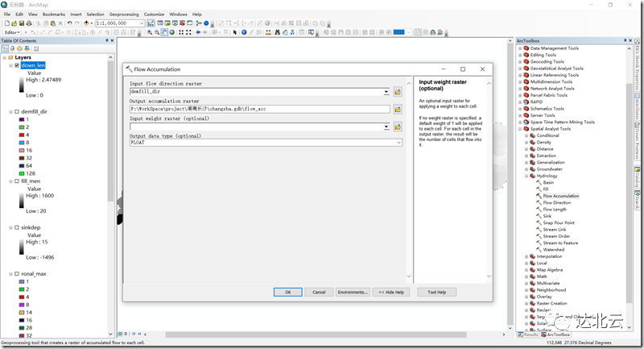Image resolution: width=644 pixels, height=349 pixels.
Task: Cancel the Flow Accumulation dialog
Action: pyautogui.click(x=319, y=293)
